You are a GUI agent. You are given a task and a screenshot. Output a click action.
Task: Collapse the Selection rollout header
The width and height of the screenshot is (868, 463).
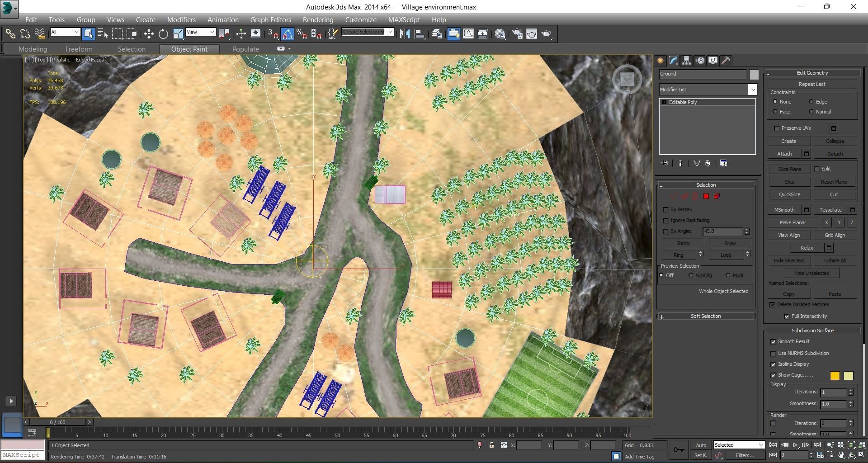pyautogui.click(x=706, y=185)
